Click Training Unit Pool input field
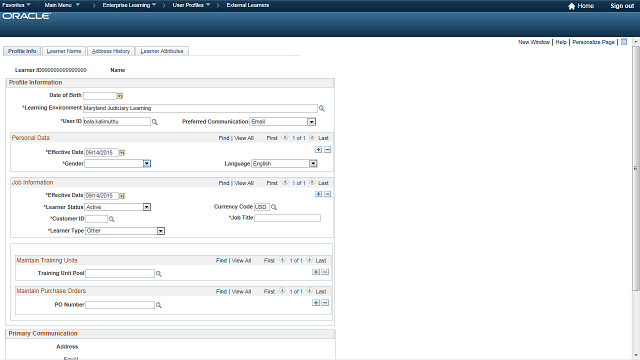The image size is (640, 360). [120, 273]
